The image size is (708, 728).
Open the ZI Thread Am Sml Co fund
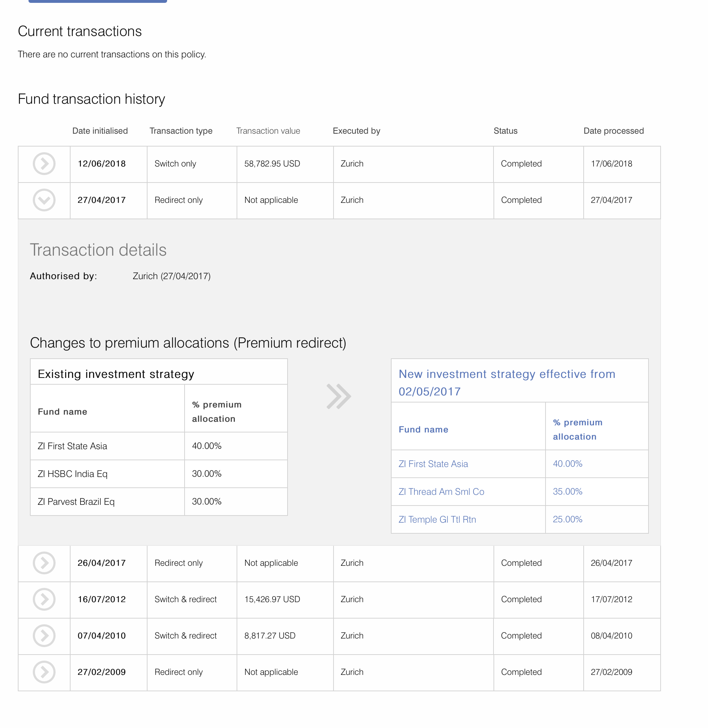pos(441,492)
